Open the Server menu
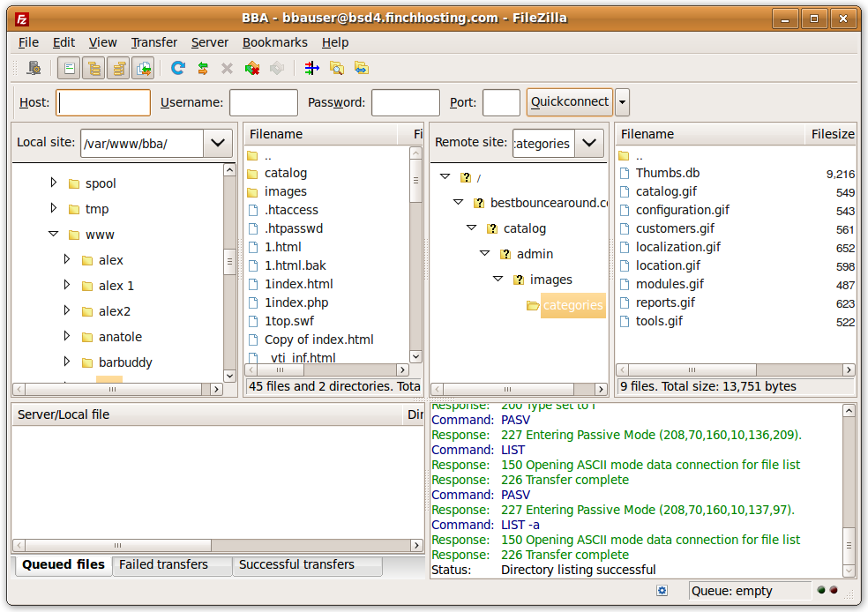 [209, 42]
